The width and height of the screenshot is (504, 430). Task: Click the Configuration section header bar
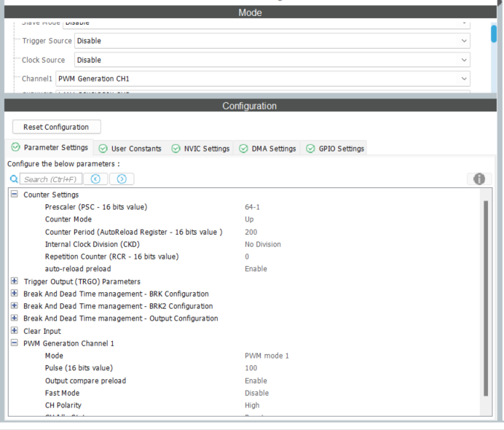[x=251, y=106]
